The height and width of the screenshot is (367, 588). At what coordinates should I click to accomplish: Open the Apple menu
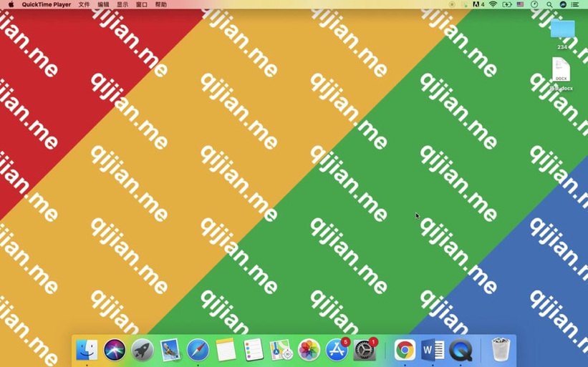11,4
